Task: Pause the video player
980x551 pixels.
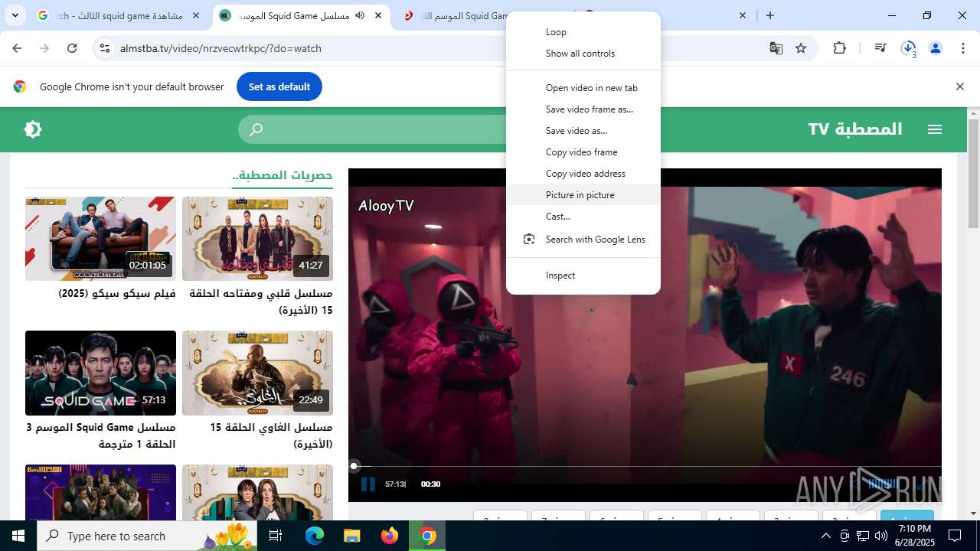Action: point(367,484)
